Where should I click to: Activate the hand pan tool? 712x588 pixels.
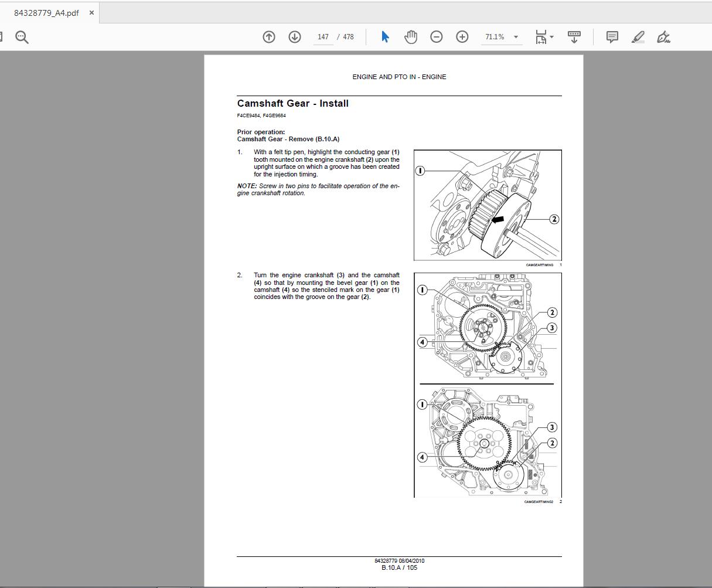[x=411, y=37]
